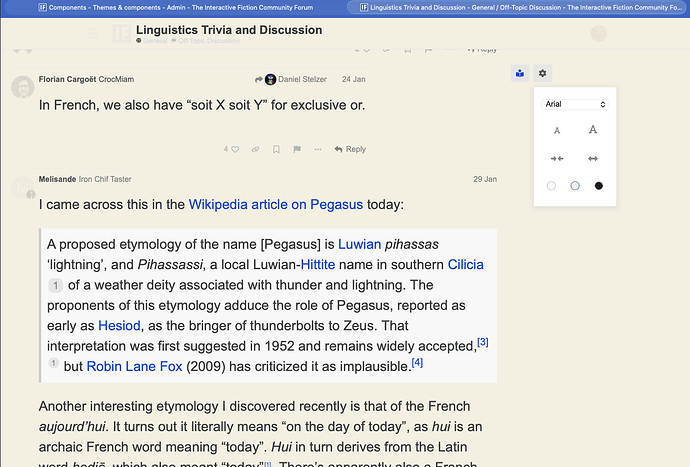Bookmark Florian Cargoët's post
The image size is (690, 467).
click(x=276, y=149)
